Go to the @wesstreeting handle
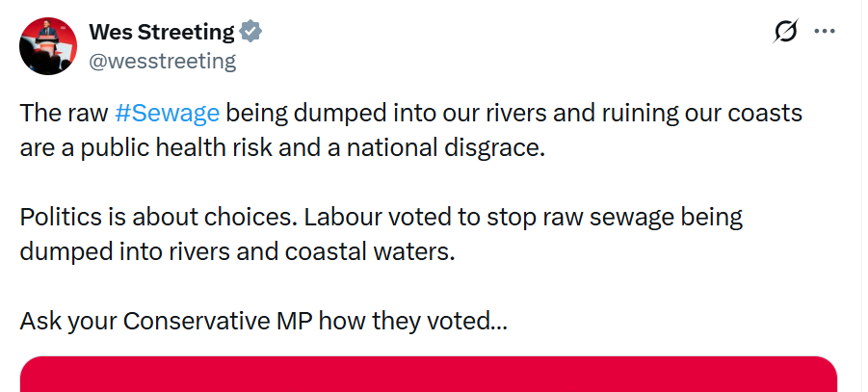Image resolution: width=868 pixels, height=392 pixels. 162,61
